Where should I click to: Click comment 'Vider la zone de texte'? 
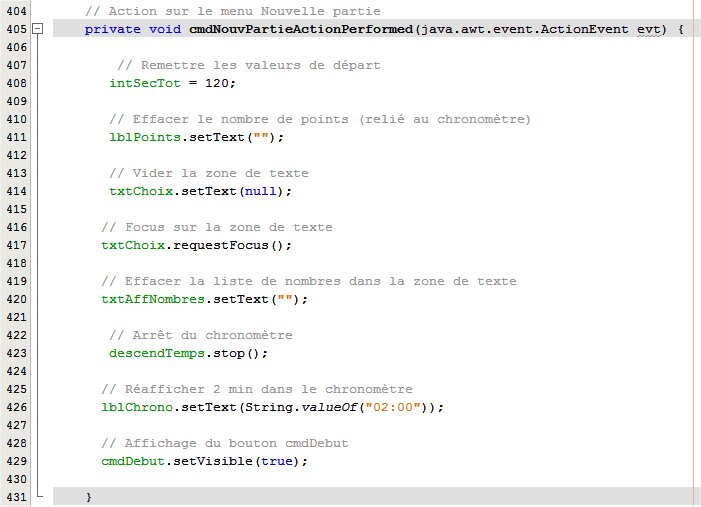[209, 173]
